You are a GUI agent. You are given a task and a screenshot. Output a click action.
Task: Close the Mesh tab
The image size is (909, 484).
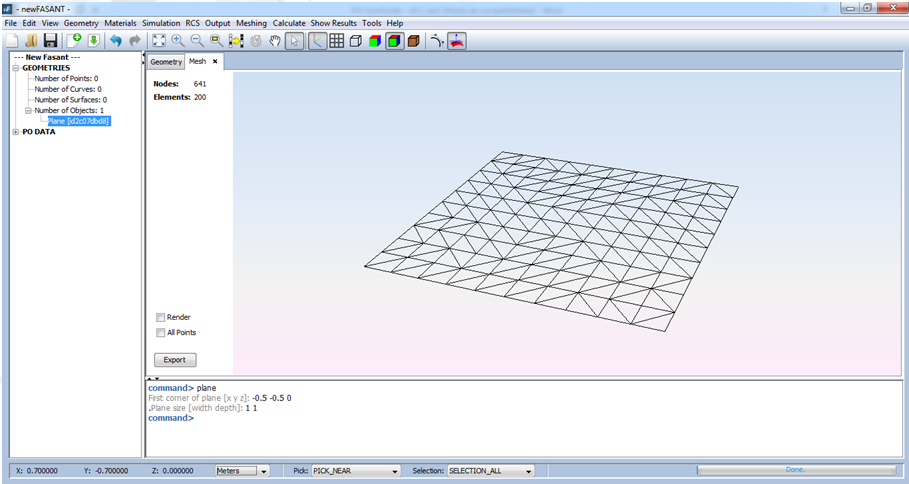pos(215,62)
